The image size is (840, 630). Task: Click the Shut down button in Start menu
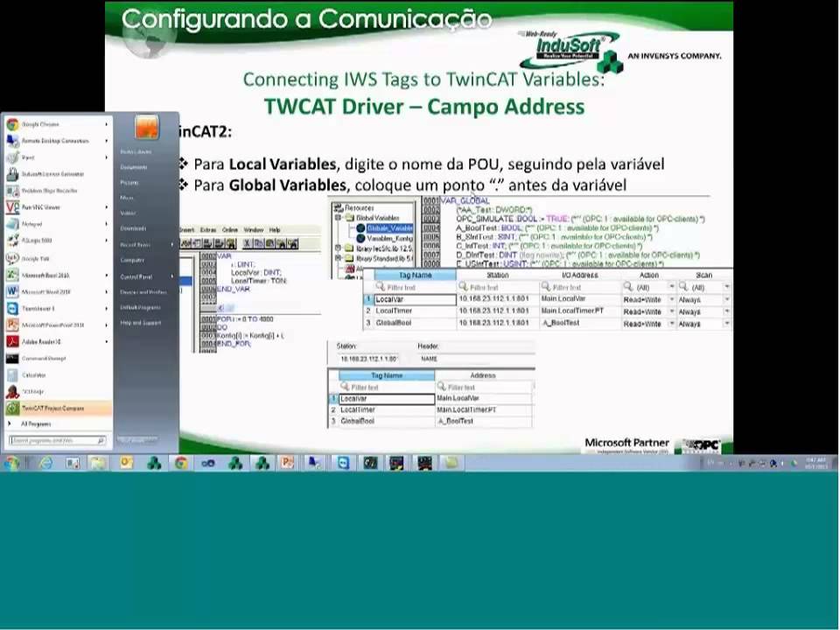click(137, 440)
